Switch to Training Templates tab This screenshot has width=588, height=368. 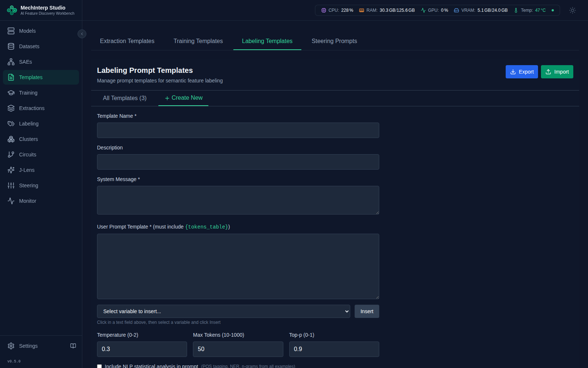click(x=198, y=41)
